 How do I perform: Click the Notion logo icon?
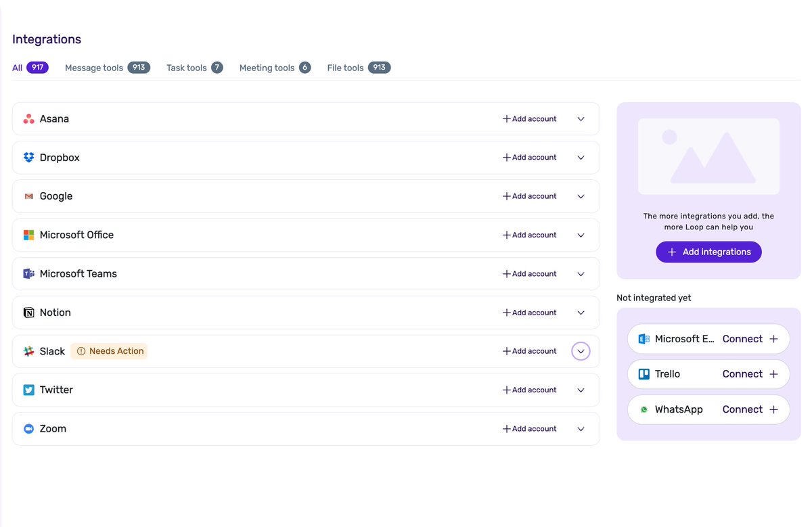click(x=28, y=313)
